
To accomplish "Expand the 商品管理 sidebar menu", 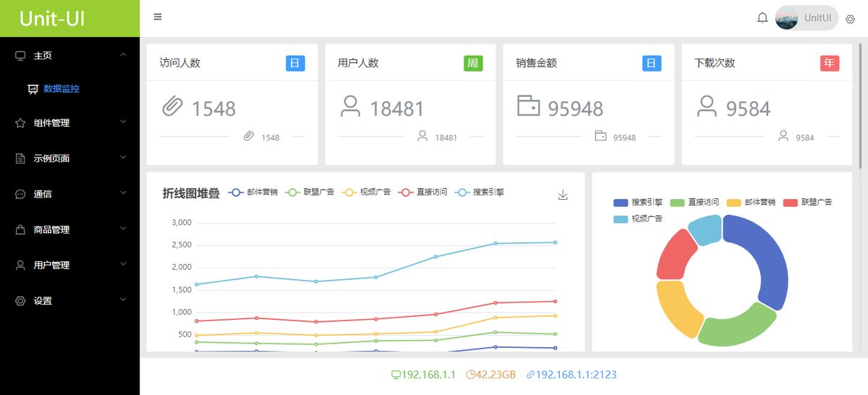I will tap(70, 229).
